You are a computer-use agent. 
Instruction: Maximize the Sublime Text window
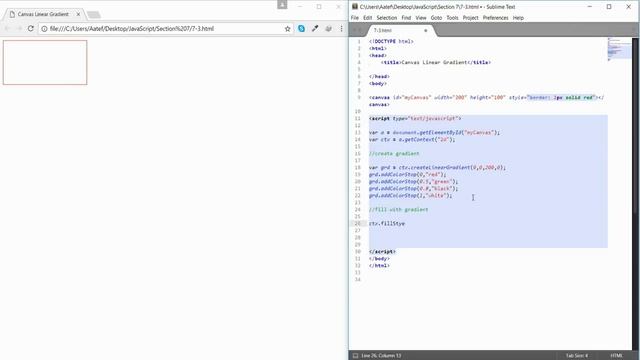(609, 7)
